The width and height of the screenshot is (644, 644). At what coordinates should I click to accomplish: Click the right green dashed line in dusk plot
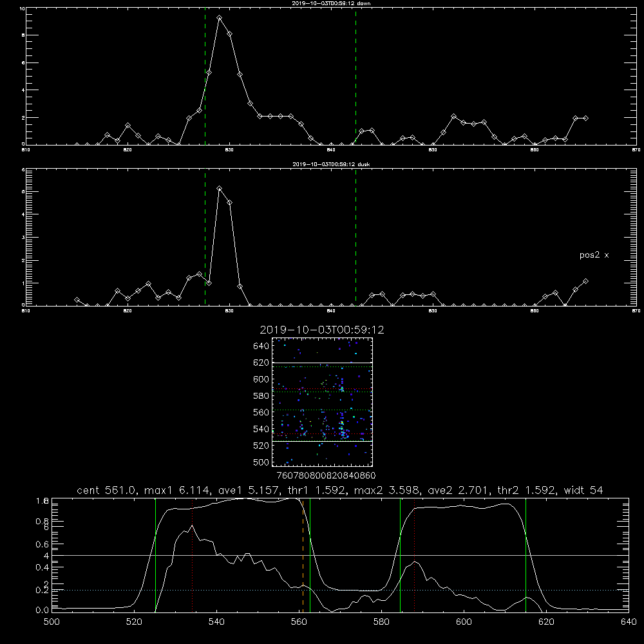pyautogui.click(x=355, y=238)
